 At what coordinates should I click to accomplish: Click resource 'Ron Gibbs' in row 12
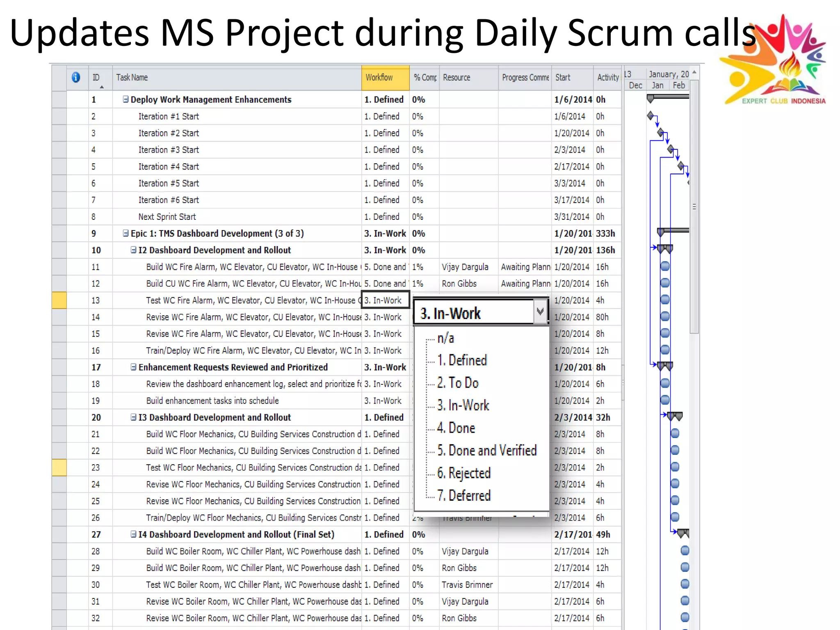click(459, 283)
